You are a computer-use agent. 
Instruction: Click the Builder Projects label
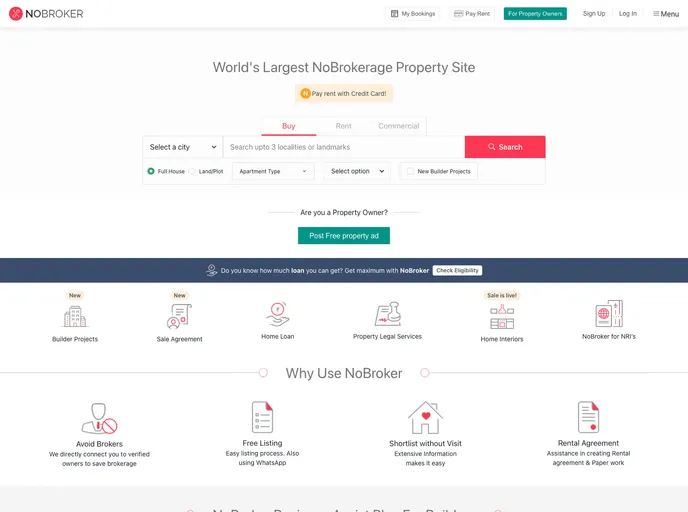[75, 339]
